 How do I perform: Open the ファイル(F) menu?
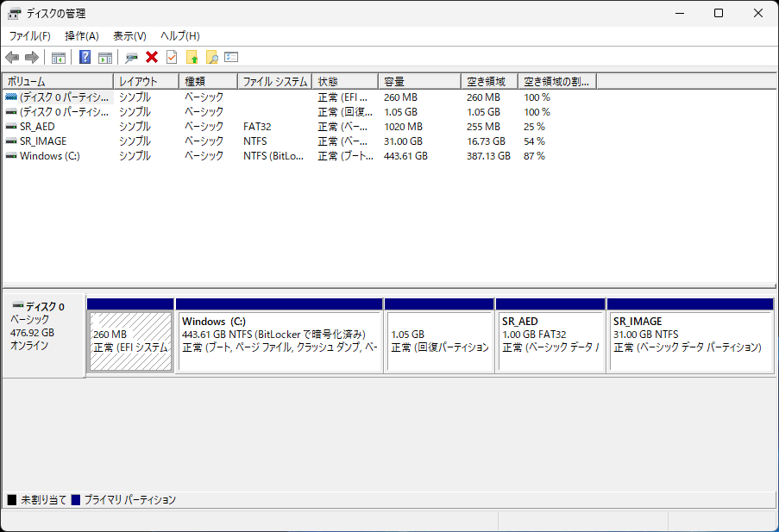(30, 36)
